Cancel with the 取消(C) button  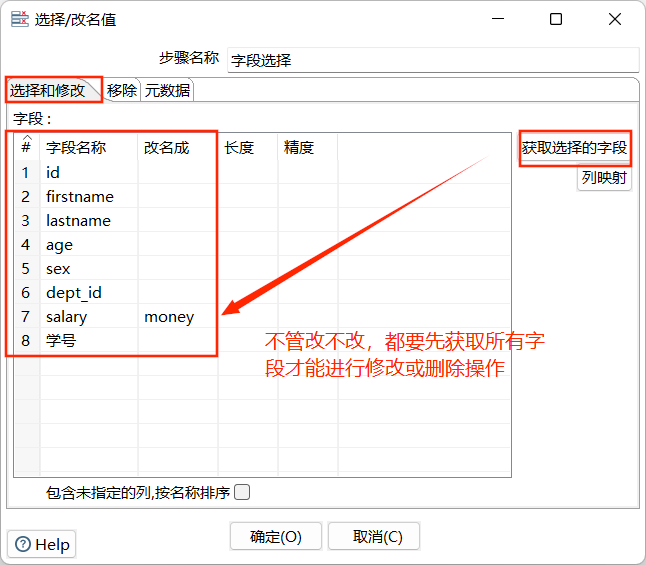point(374,537)
